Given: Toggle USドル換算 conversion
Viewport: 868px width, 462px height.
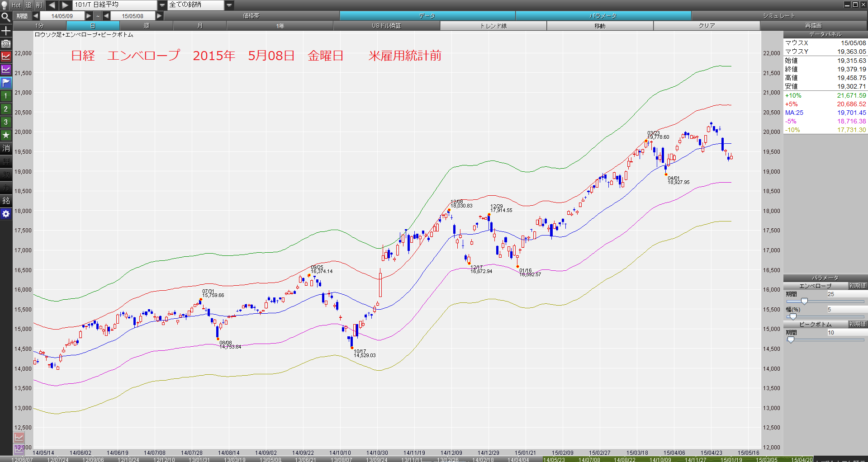Looking at the screenshot, I should 386,26.
